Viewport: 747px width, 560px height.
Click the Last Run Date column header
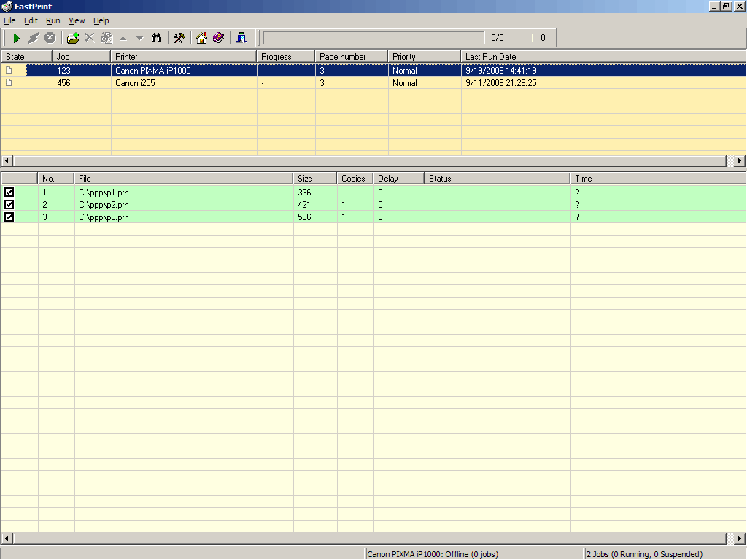(x=496, y=56)
